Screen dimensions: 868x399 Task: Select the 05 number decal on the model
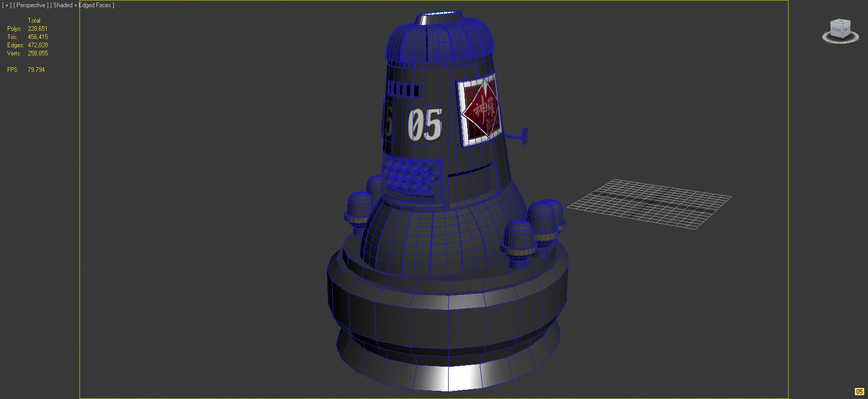pyautogui.click(x=425, y=125)
